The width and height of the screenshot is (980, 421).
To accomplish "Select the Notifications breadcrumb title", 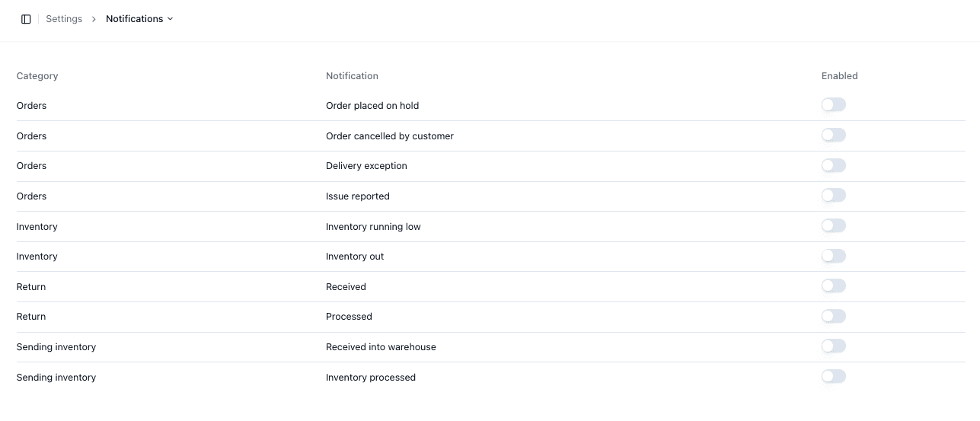I will coord(134,19).
